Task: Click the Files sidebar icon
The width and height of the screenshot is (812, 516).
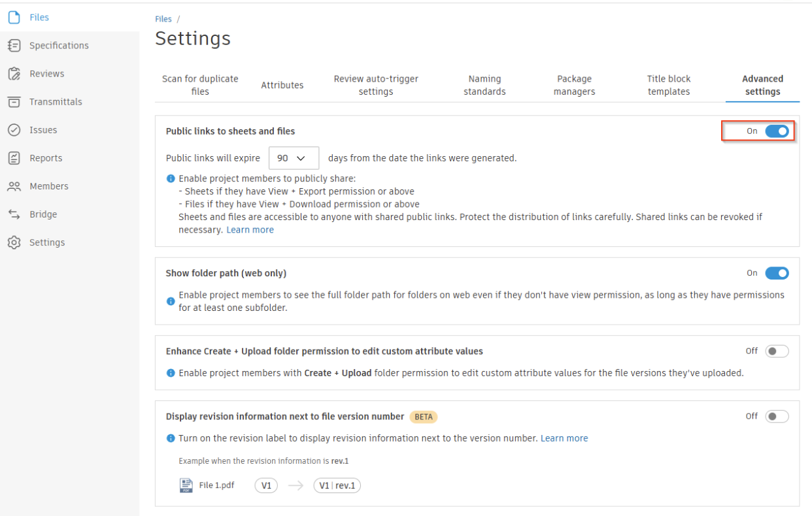Action: click(14, 18)
